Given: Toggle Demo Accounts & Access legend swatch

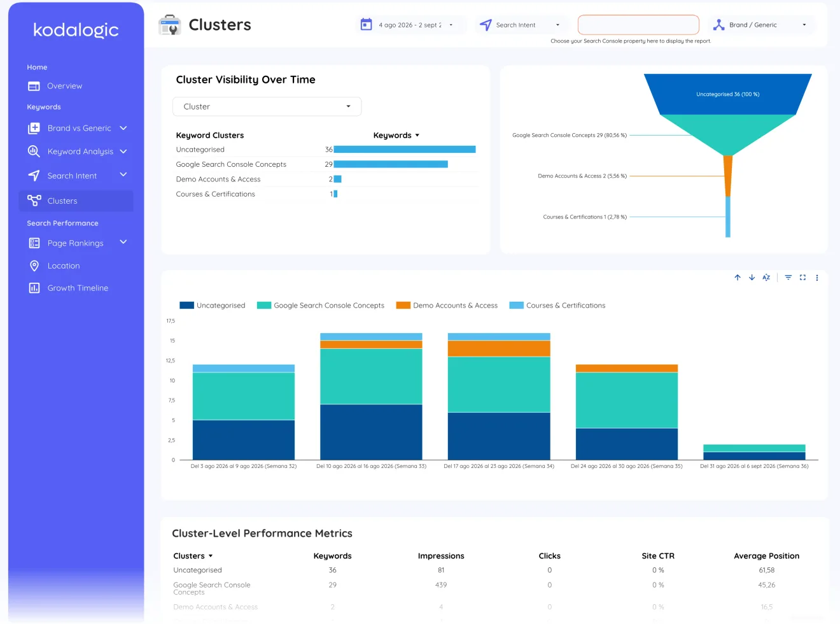Looking at the screenshot, I should pos(403,306).
